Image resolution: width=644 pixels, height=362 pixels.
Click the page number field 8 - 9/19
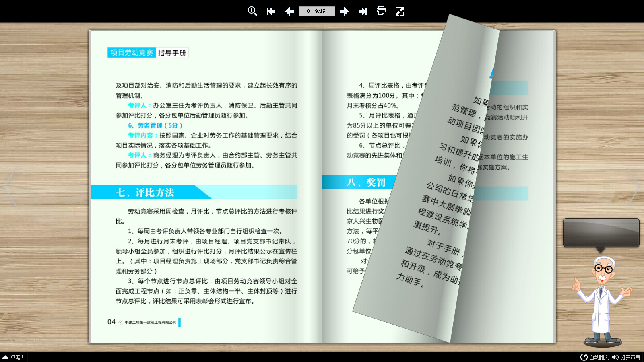[316, 11]
